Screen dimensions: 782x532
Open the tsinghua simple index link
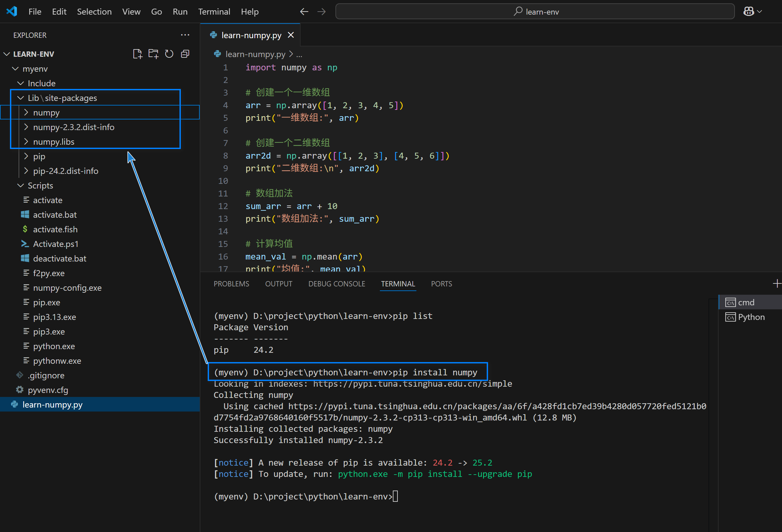tap(412, 384)
